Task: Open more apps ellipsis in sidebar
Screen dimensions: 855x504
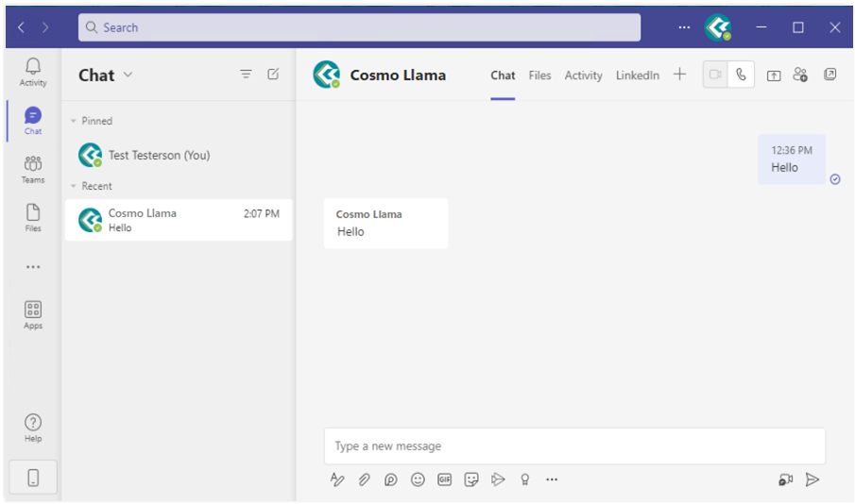Action: [x=33, y=267]
